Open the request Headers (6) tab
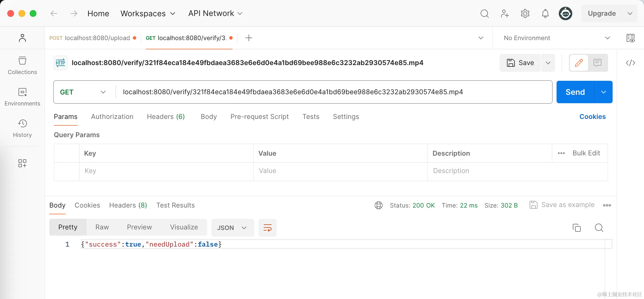 166,117
